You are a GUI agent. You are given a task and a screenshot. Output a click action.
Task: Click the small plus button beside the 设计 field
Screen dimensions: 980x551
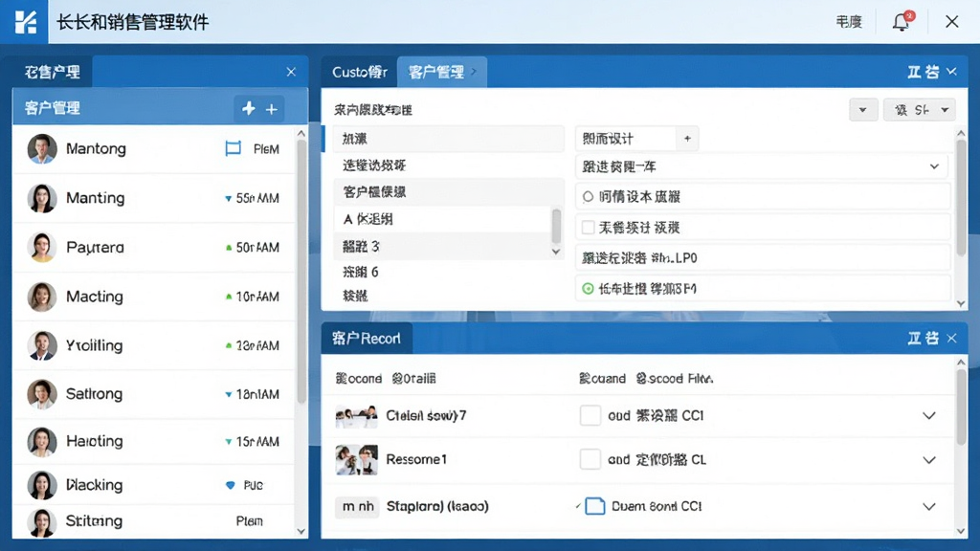click(x=687, y=139)
